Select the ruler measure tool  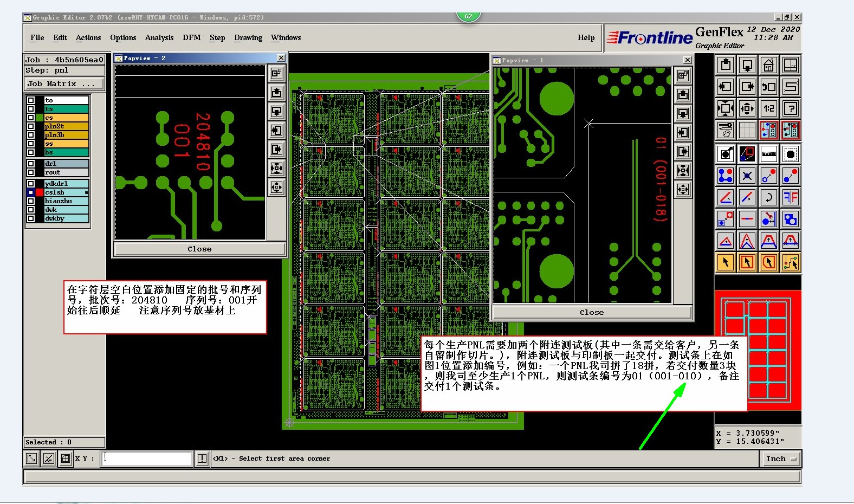768,154
